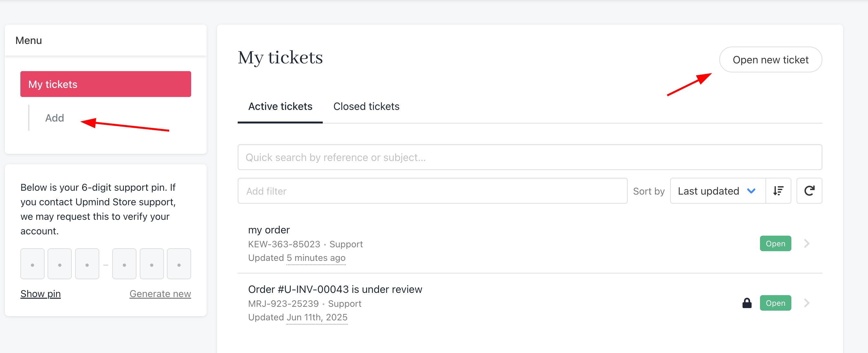Focus the quick search by reference field
868x353 pixels.
(x=530, y=157)
